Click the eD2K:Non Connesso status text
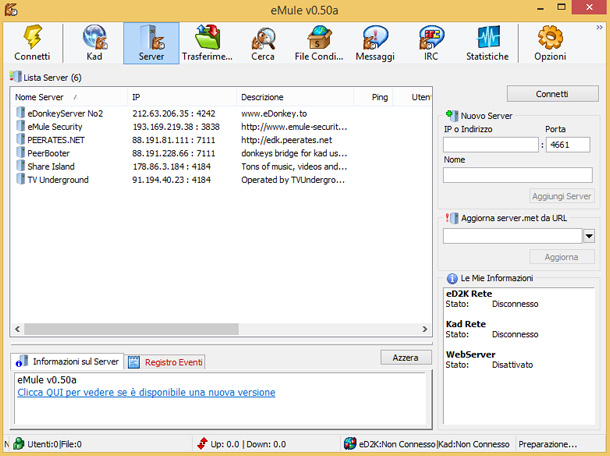Screen dimensions: 610x456 pos(397,444)
